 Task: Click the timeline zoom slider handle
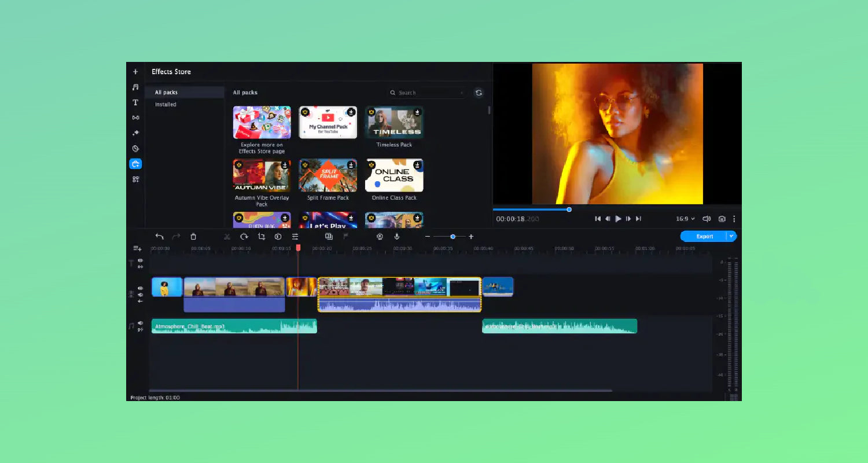453,236
